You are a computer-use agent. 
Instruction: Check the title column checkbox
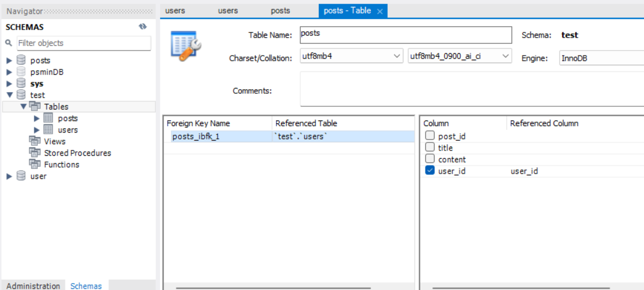[430, 147]
